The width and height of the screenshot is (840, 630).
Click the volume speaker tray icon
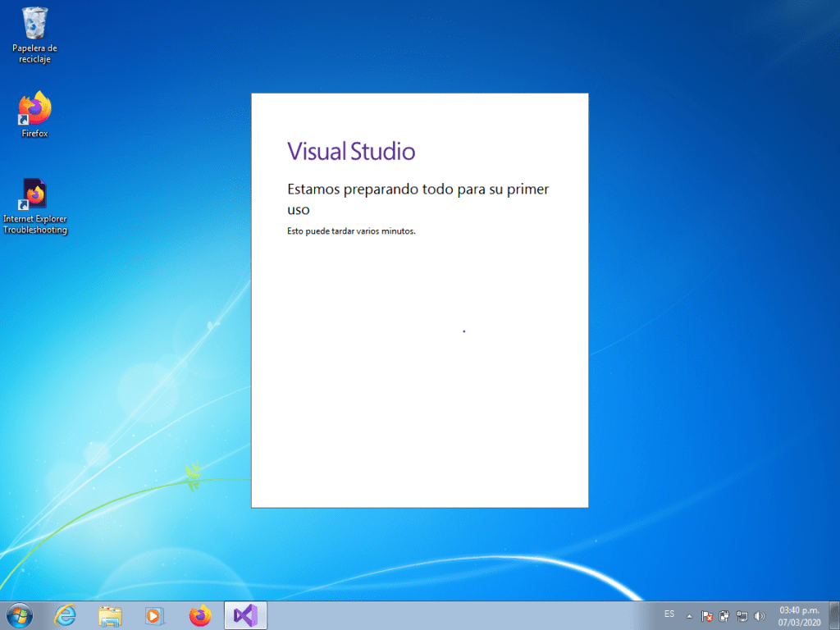click(x=759, y=615)
